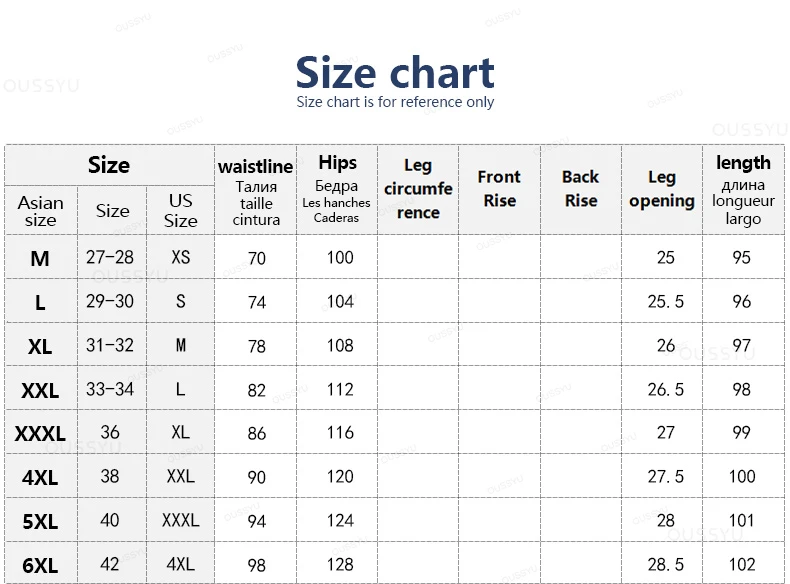Click the Leg opening header
Screen dimensions: 790x584
coord(662,189)
